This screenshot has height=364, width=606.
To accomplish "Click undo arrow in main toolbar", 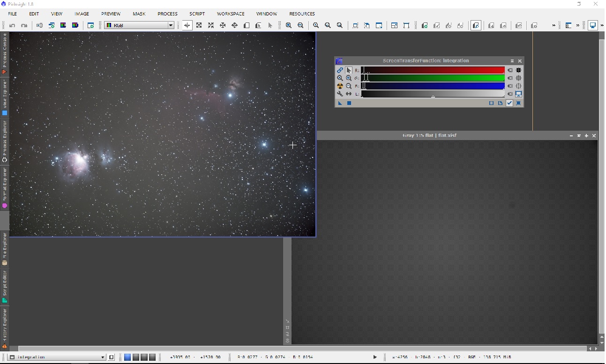I will (12, 25).
